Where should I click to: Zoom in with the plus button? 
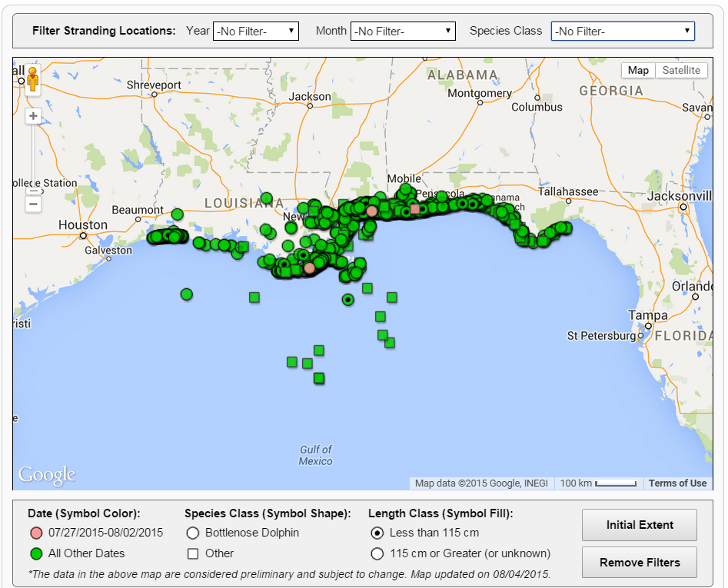point(33,116)
